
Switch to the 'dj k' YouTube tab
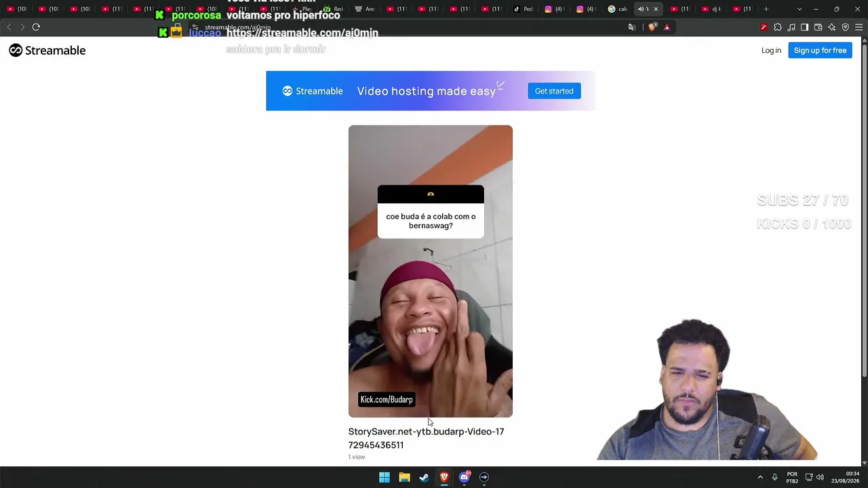tap(711, 9)
